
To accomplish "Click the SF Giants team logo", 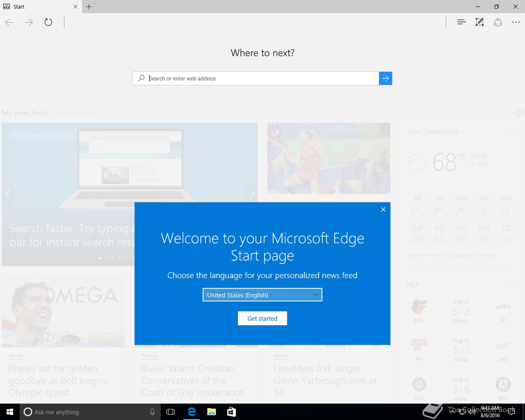I will tap(503, 307).
